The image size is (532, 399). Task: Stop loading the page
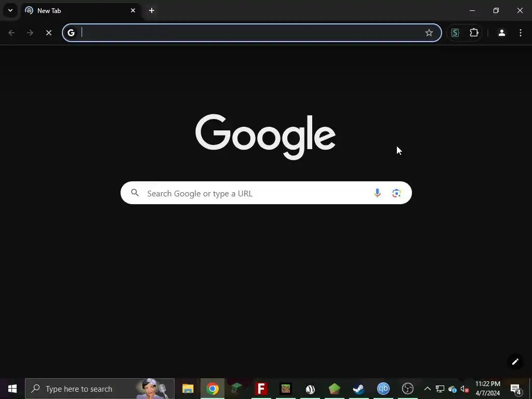[x=49, y=33]
